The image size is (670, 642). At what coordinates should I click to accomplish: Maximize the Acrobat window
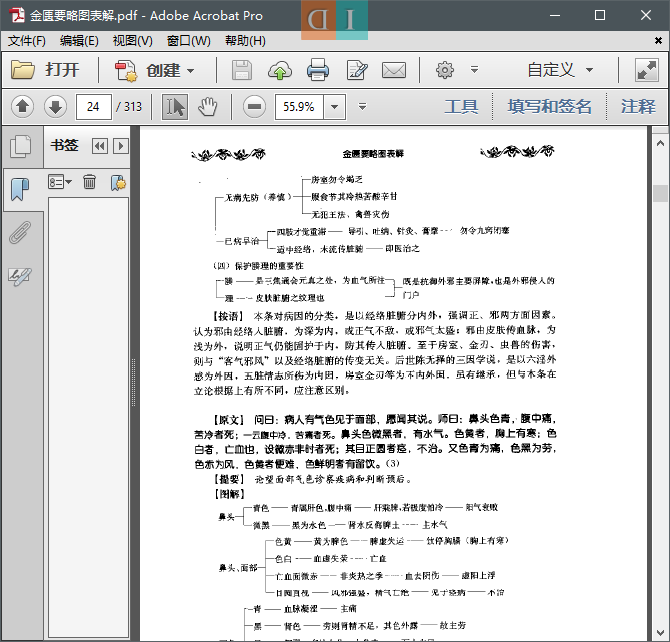600,15
